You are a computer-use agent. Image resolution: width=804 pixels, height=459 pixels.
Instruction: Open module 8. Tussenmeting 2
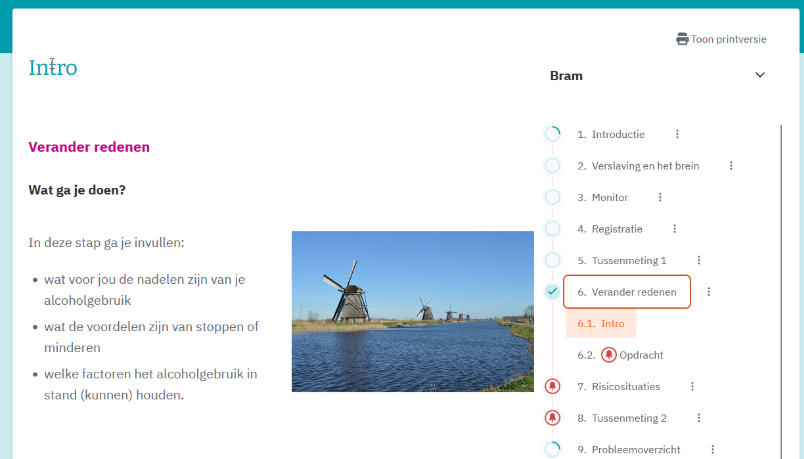click(x=622, y=418)
